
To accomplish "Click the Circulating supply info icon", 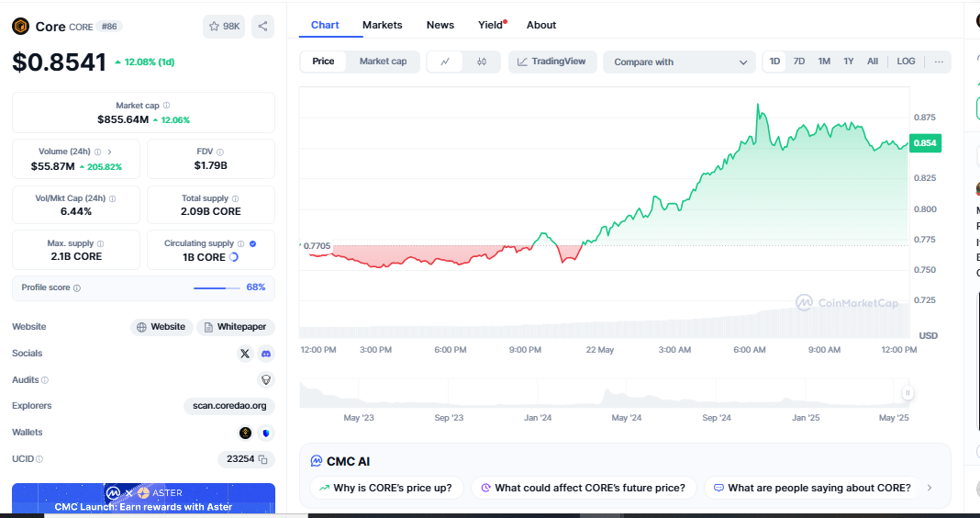I will coord(240,244).
